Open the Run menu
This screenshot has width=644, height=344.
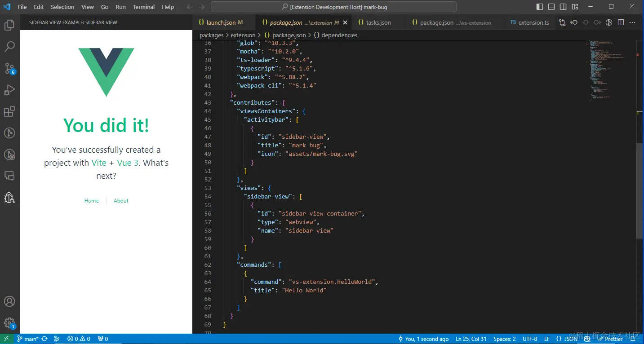click(x=120, y=7)
